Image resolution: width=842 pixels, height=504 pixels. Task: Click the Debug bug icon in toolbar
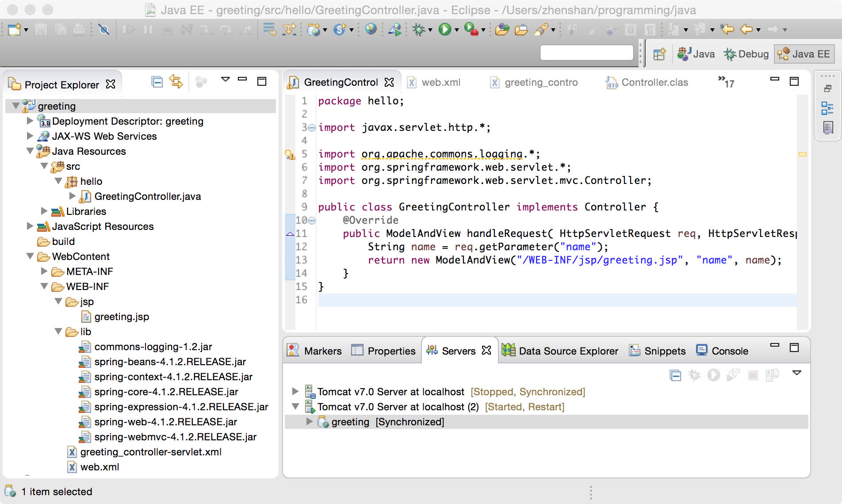[x=418, y=30]
